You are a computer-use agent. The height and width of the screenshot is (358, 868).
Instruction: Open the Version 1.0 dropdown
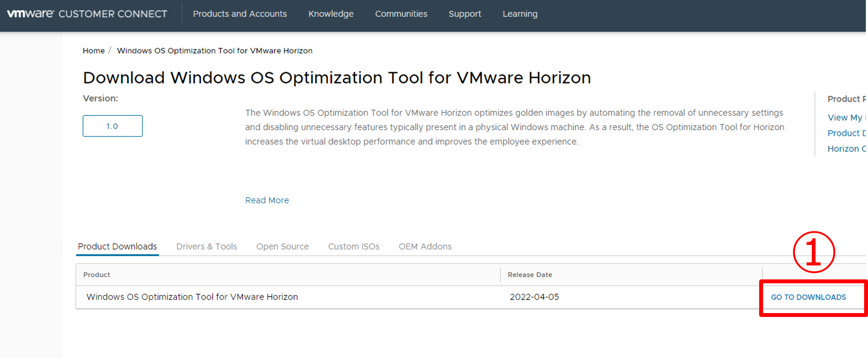click(x=112, y=126)
